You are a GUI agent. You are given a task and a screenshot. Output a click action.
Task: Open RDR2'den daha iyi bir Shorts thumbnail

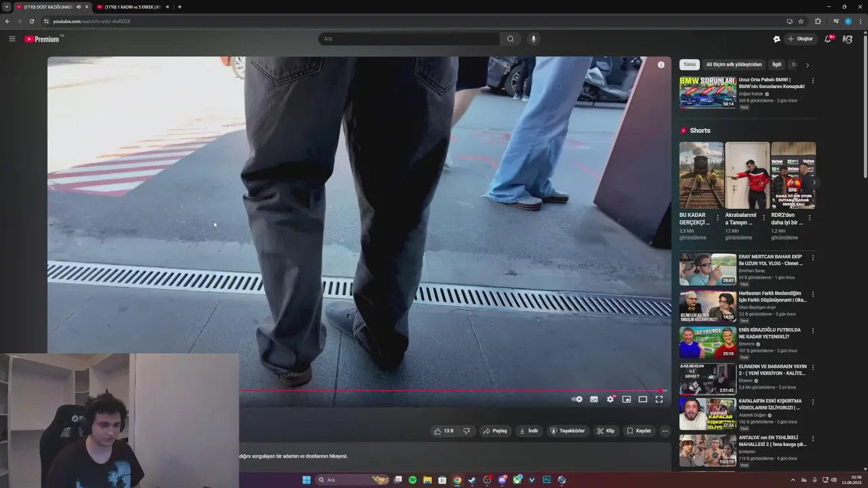point(793,176)
